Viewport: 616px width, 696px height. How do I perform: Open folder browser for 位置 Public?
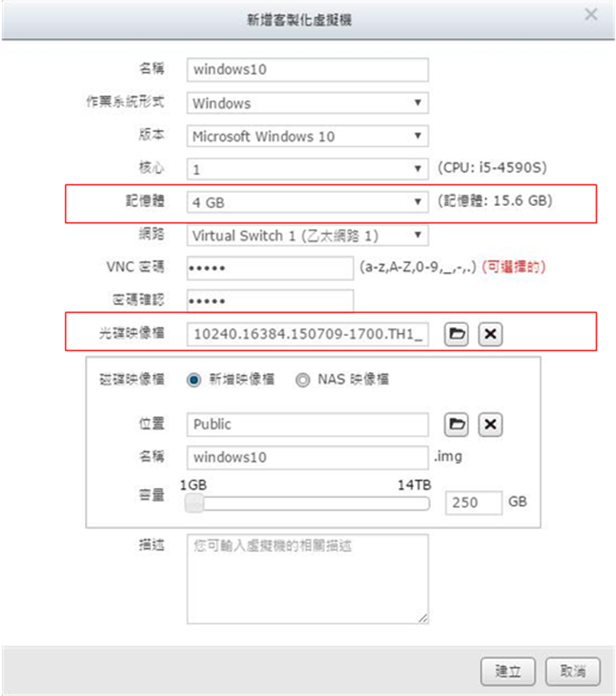click(x=457, y=425)
